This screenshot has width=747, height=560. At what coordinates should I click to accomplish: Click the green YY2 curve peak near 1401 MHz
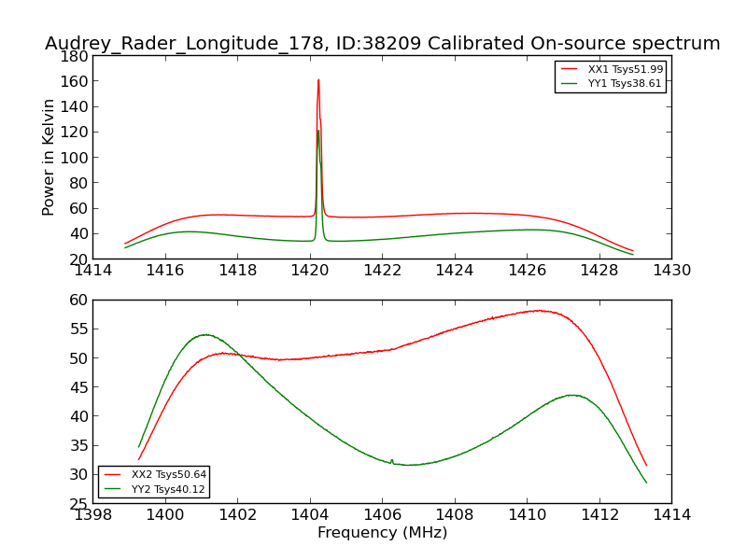(x=205, y=335)
